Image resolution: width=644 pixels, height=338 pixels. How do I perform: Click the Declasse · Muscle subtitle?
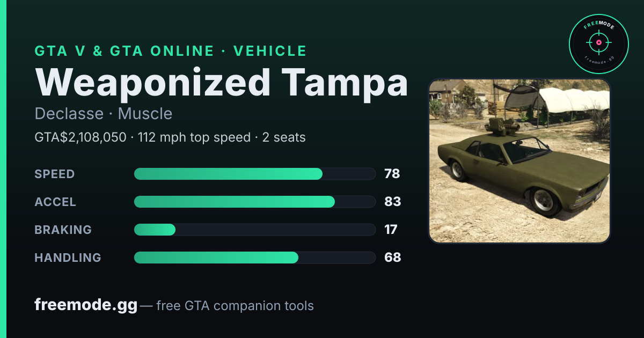104,114
